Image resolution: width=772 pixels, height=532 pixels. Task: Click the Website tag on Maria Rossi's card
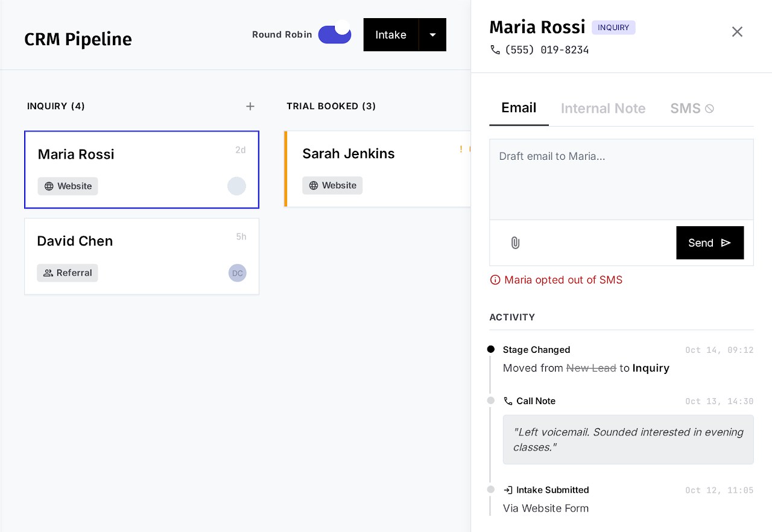[68, 186]
